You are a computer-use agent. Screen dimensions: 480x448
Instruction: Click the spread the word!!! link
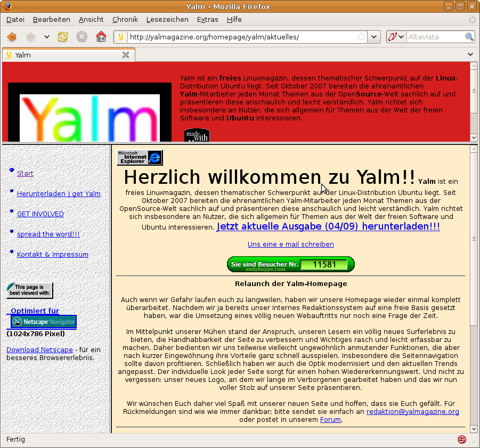click(x=48, y=234)
